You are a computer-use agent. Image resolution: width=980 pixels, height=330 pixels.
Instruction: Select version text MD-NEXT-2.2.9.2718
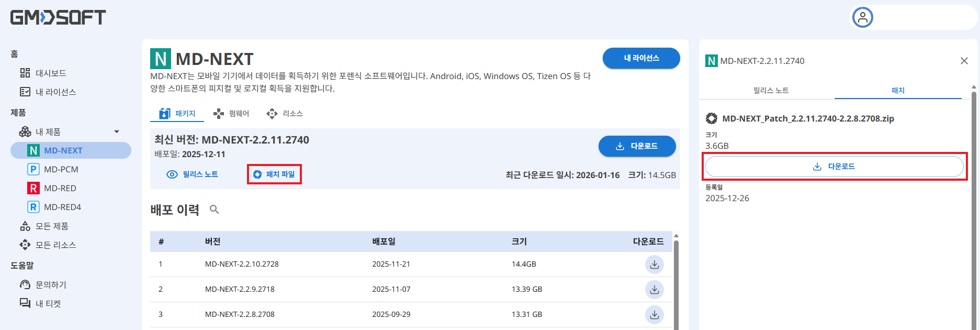[x=240, y=289]
